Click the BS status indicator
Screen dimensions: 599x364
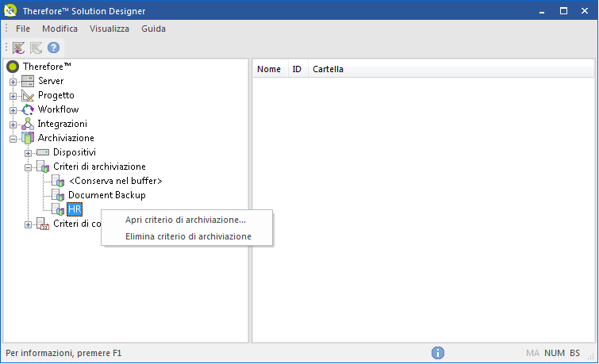574,353
